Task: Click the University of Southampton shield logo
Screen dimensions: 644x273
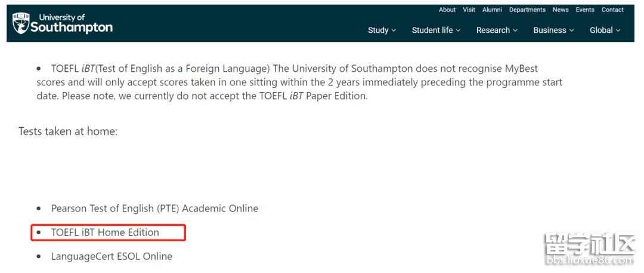Action: [20, 23]
